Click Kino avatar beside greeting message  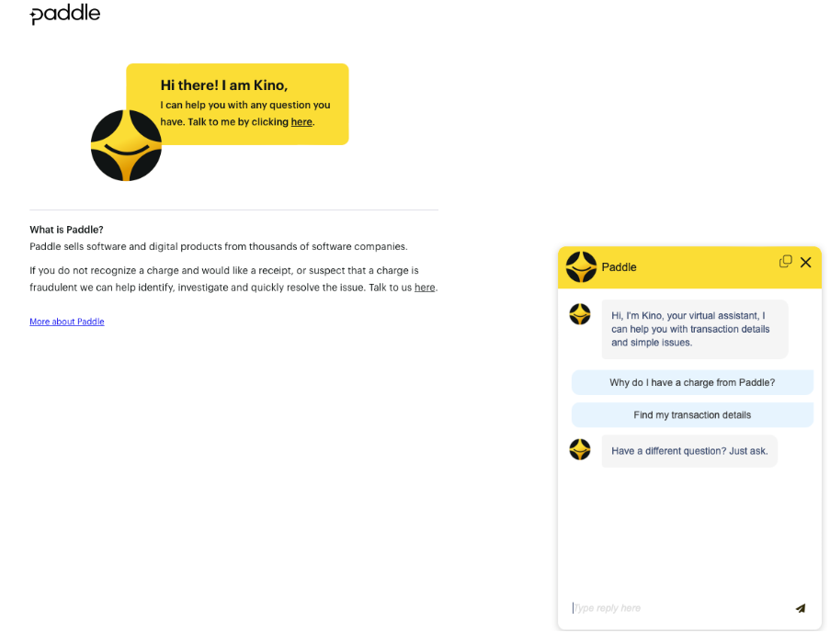[580, 314]
